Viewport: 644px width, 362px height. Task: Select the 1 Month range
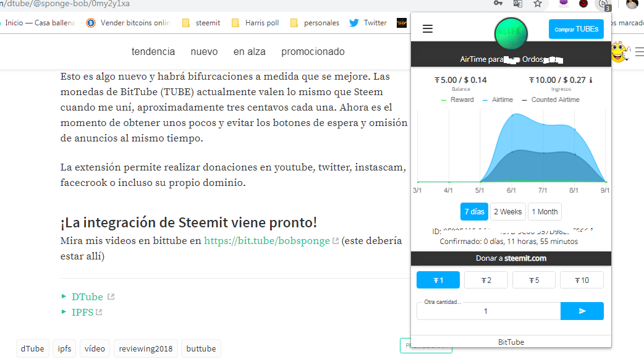[x=544, y=212]
